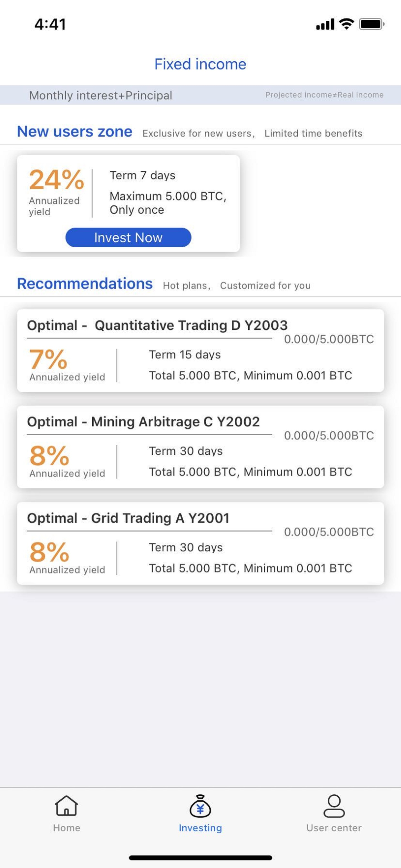This screenshot has width=401, height=868.
Task: Tap the 4:41 clock display
Action: pyautogui.click(x=50, y=24)
